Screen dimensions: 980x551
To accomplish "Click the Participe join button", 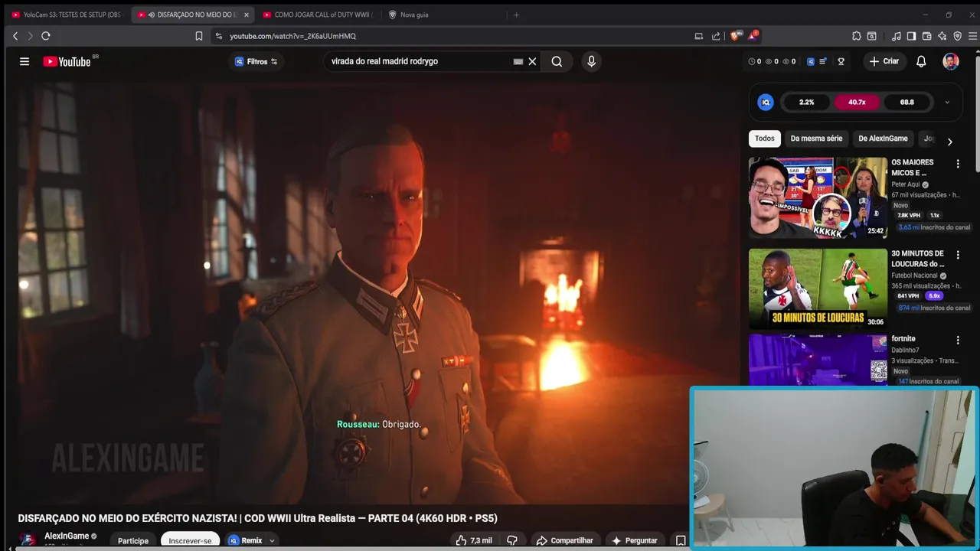I will click(133, 540).
